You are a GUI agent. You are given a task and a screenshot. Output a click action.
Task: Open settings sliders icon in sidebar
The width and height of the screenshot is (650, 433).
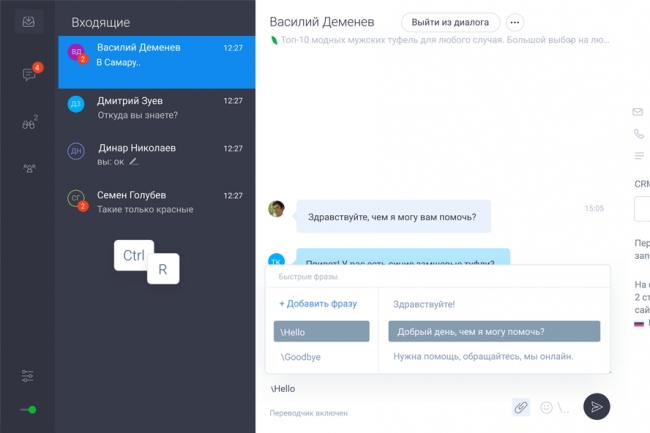27,376
